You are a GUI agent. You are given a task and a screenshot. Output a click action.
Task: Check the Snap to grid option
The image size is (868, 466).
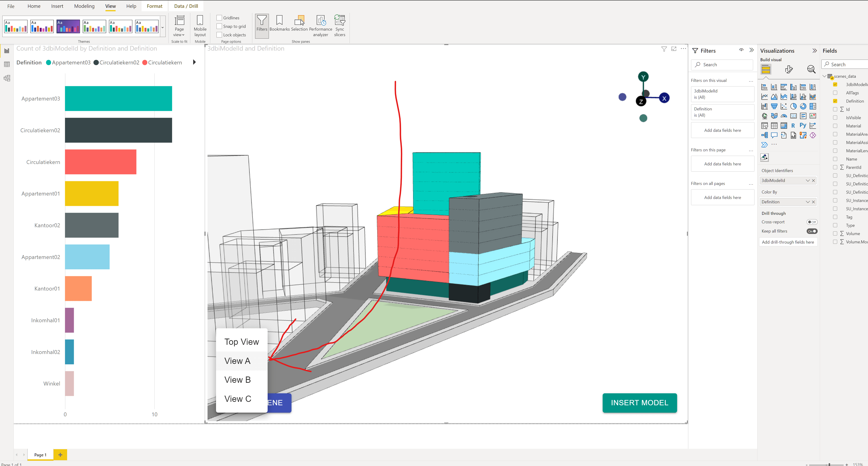[219, 26]
